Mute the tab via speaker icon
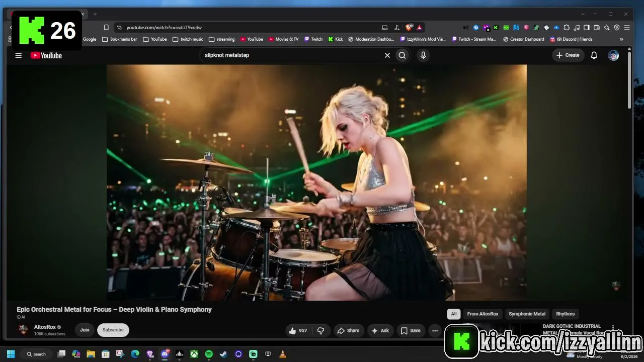The width and height of the screenshot is (644, 362). 465,28
